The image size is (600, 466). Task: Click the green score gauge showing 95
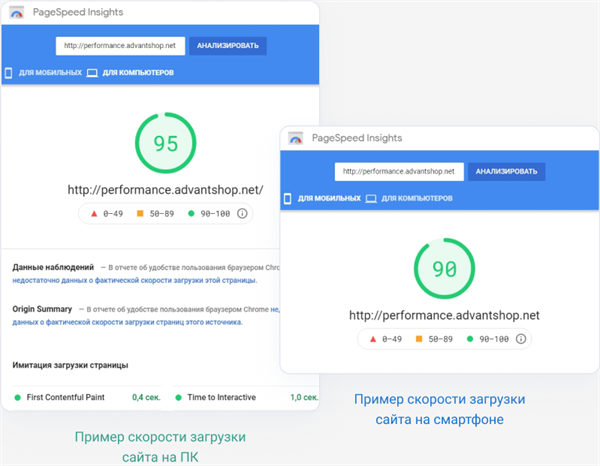pos(165,144)
